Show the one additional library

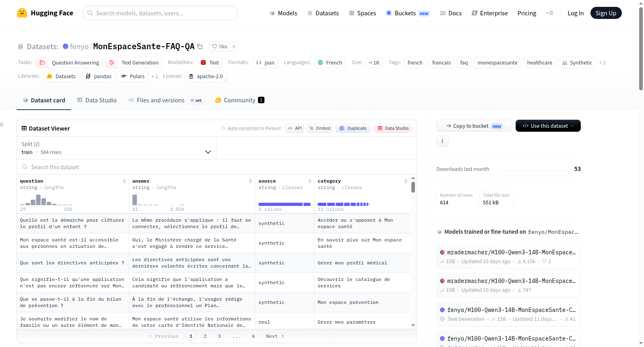(x=155, y=76)
